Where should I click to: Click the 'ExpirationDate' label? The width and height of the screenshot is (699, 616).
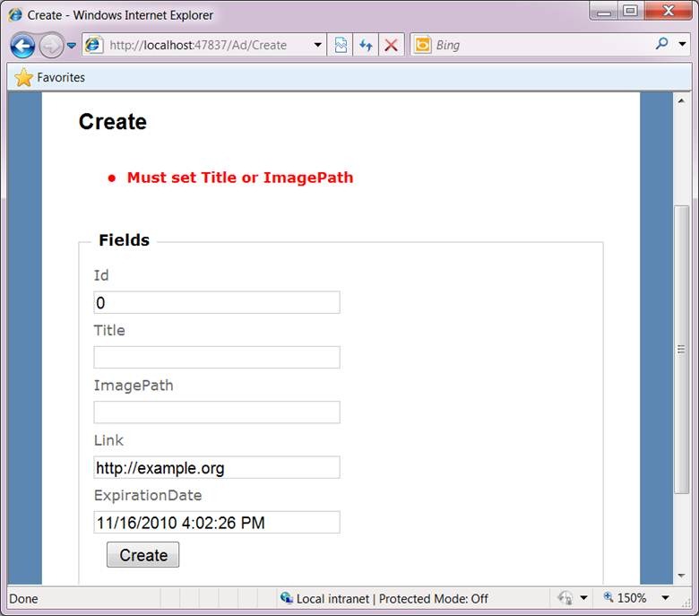(x=148, y=495)
